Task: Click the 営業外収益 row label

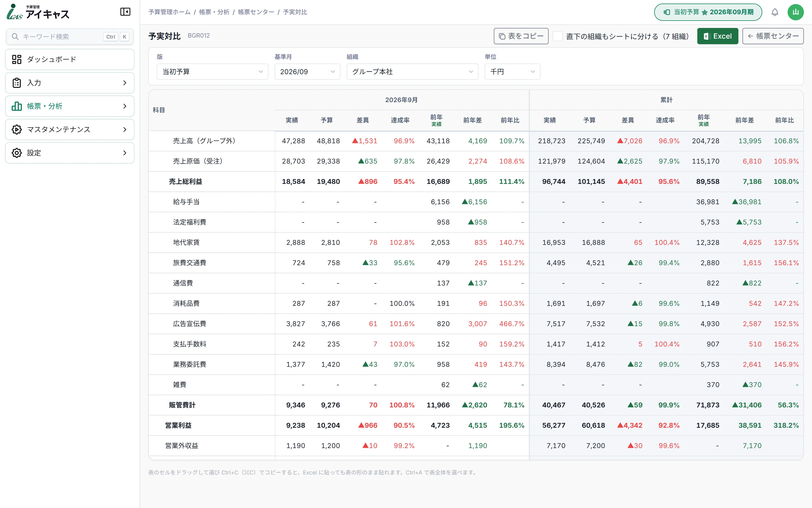Action: point(181,446)
